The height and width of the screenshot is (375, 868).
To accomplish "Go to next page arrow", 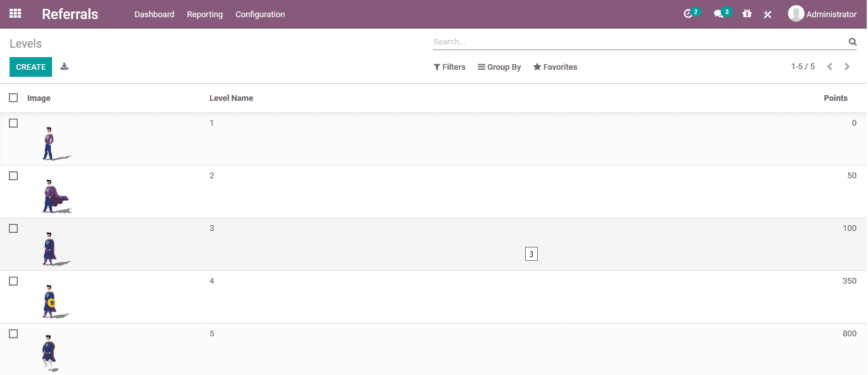I will tap(847, 67).
